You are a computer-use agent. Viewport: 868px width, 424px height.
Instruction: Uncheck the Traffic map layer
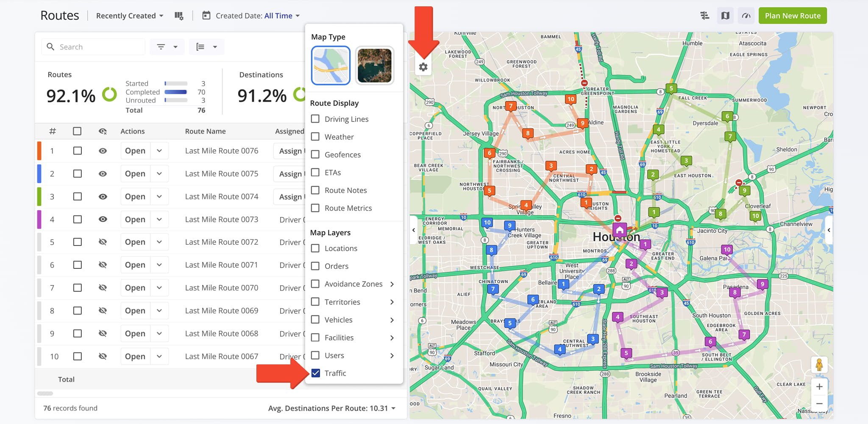[x=316, y=373]
